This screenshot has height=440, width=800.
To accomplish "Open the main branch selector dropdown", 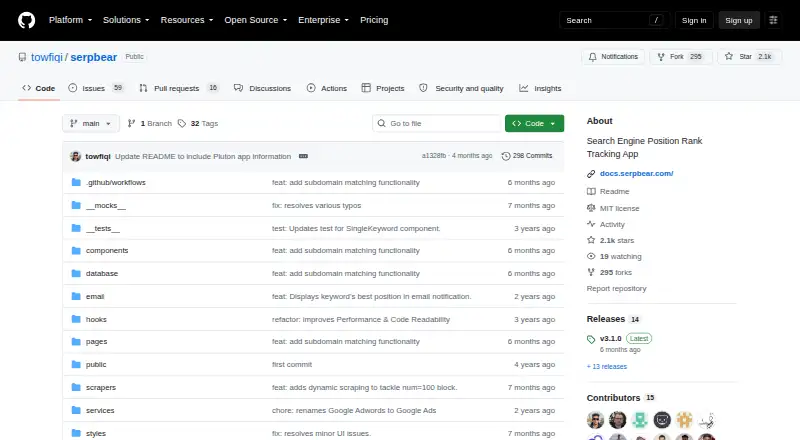I will click(x=91, y=124).
